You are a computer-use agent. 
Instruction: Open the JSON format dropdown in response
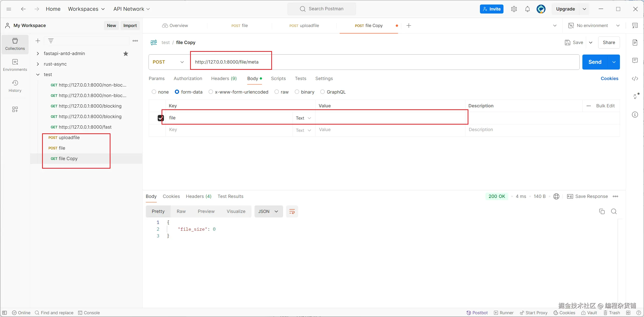tap(268, 211)
